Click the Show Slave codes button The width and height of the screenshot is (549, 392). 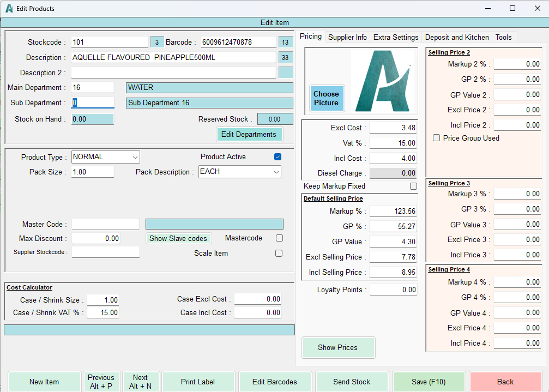[178, 238]
